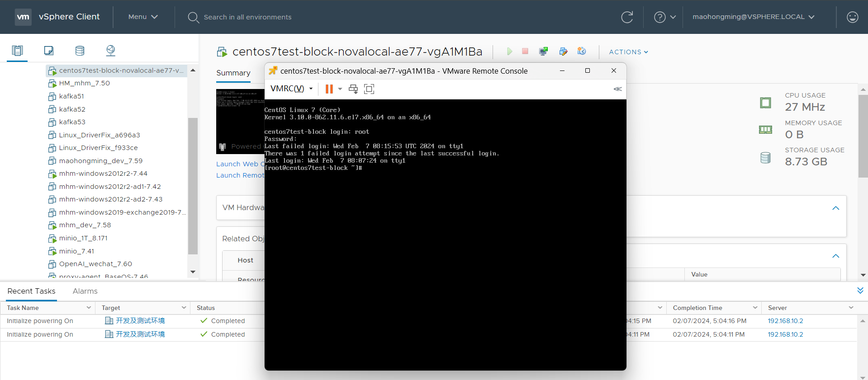Screen dimensions: 868x380
Task: Open the Storage inventory view
Action: 80,51
